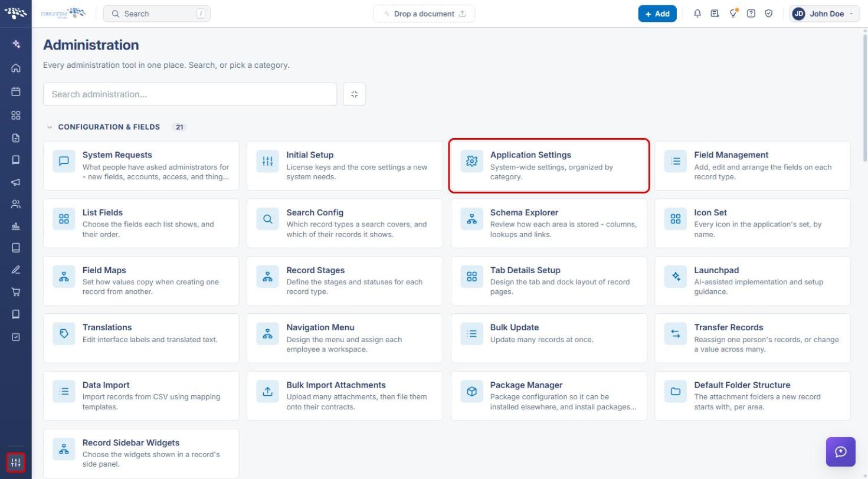Open the AI chat assistant button
This screenshot has height=479, width=868.
click(x=841, y=452)
